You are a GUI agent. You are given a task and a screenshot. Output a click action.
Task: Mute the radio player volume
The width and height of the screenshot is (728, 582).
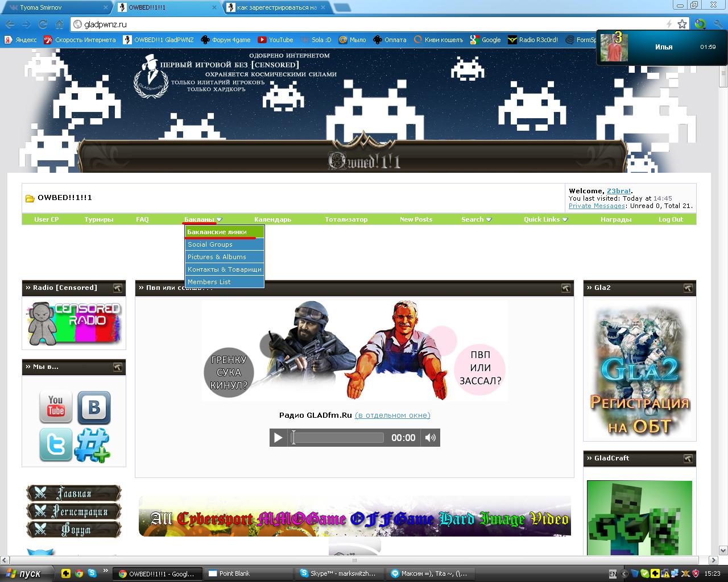click(431, 438)
